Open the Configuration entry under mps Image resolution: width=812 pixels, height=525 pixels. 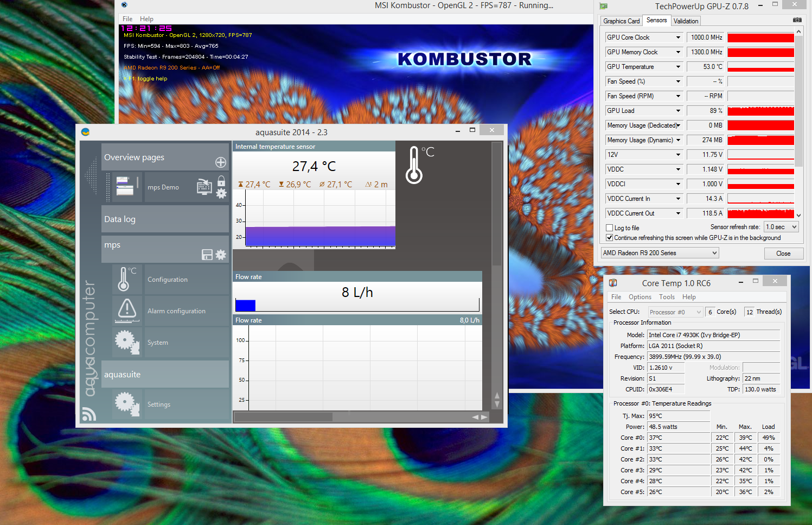(187, 279)
